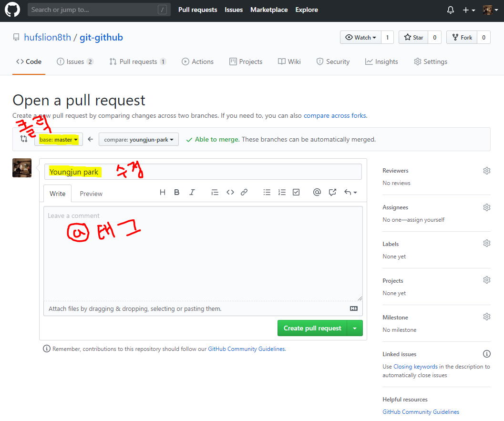The image size is (504, 421).
Task: Open Milestone gear settings
Action: point(487,317)
